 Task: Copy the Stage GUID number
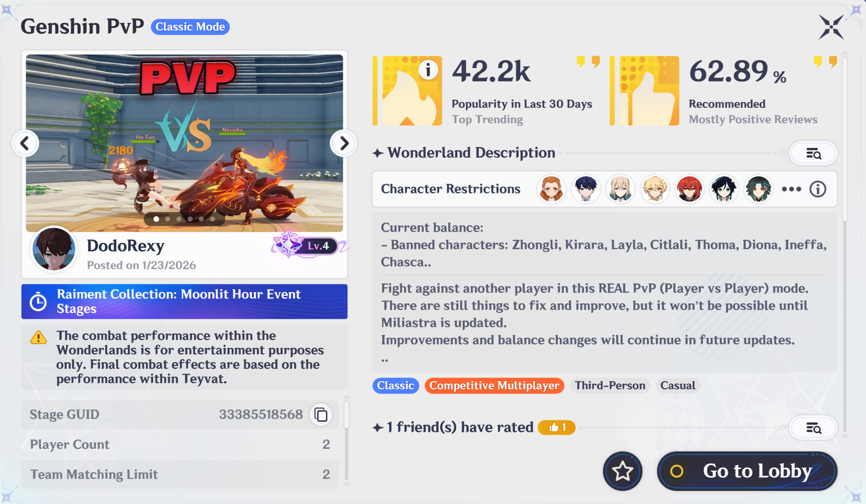(x=321, y=415)
